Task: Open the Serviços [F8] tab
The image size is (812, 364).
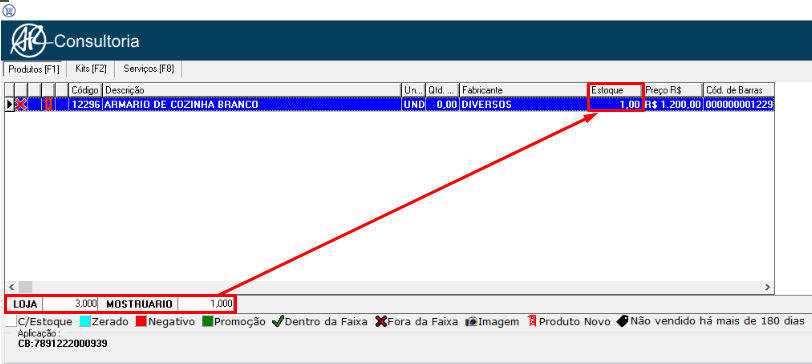Action: (149, 68)
